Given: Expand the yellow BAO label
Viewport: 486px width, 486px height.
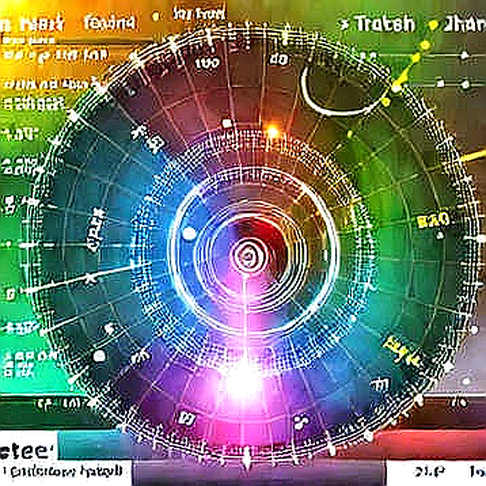Looking at the screenshot, I should tap(434, 220).
